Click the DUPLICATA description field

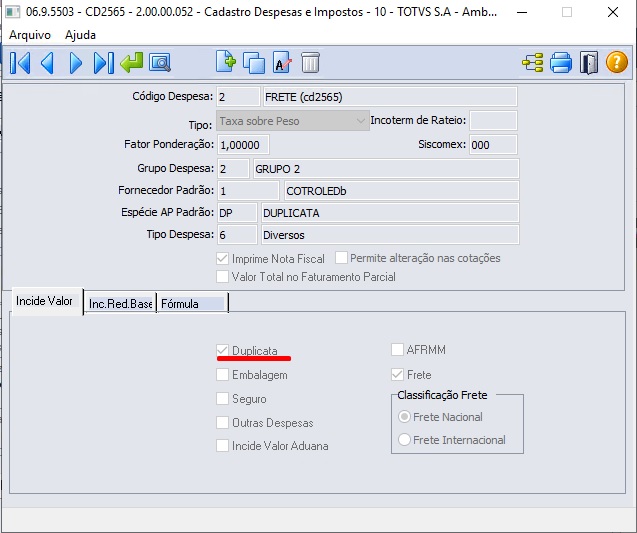pyautogui.click(x=390, y=213)
